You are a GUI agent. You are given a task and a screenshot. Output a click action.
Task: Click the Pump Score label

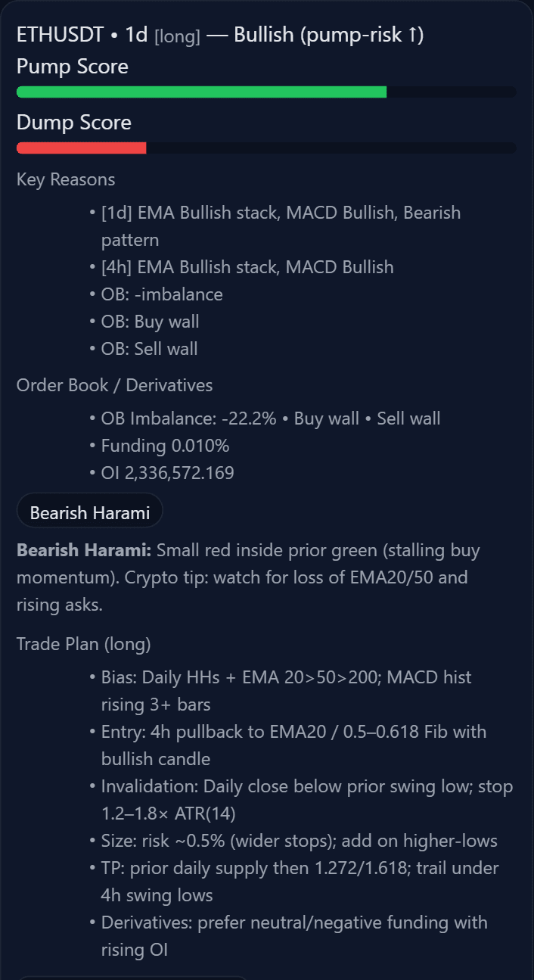pyautogui.click(x=73, y=67)
